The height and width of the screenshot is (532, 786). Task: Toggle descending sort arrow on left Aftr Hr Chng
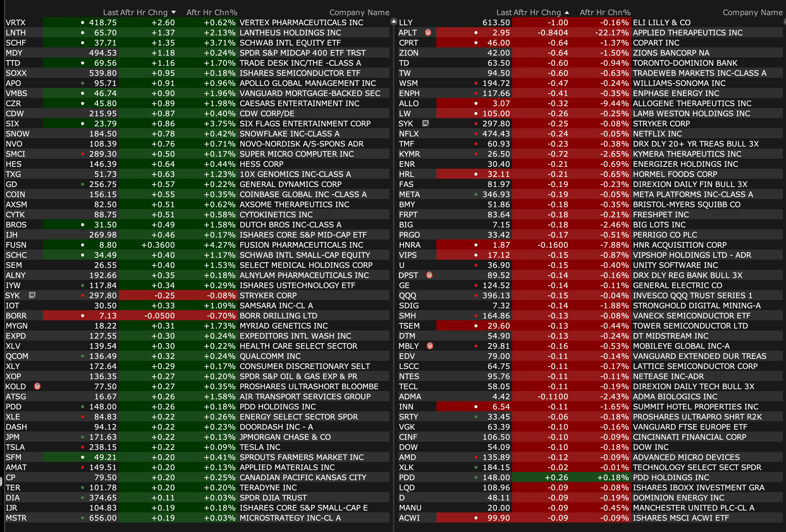(x=174, y=13)
